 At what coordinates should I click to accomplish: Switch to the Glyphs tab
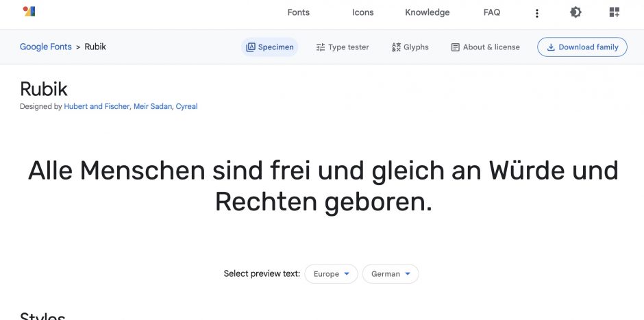(x=410, y=47)
